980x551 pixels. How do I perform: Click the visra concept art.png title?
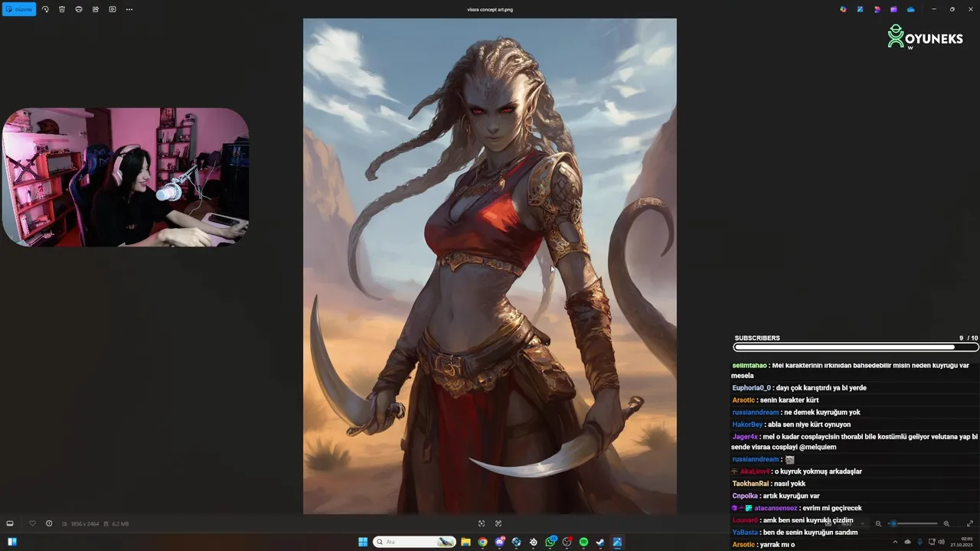[490, 9]
